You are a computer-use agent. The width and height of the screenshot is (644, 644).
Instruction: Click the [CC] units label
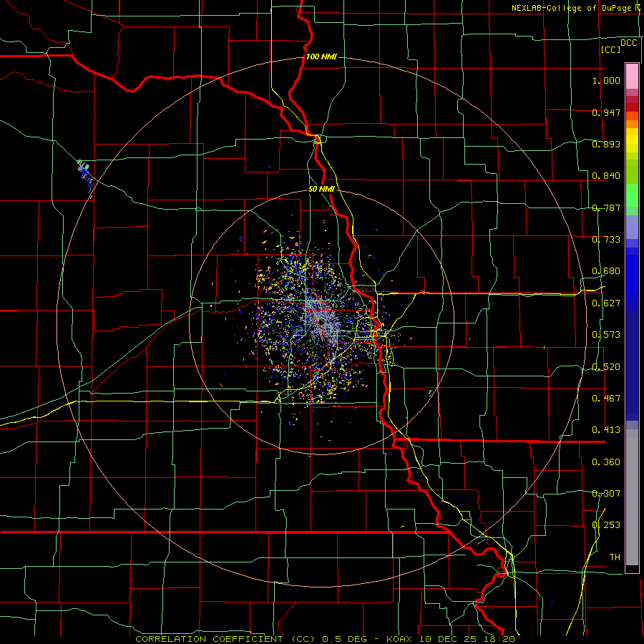pos(610,49)
